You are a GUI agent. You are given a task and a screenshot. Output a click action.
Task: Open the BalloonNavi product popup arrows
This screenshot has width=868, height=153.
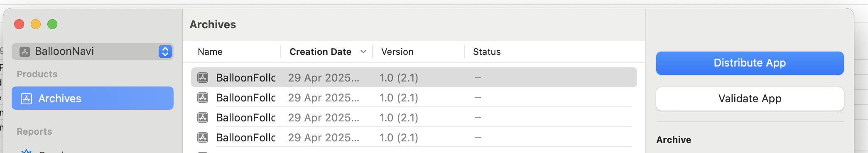tap(165, 52)
